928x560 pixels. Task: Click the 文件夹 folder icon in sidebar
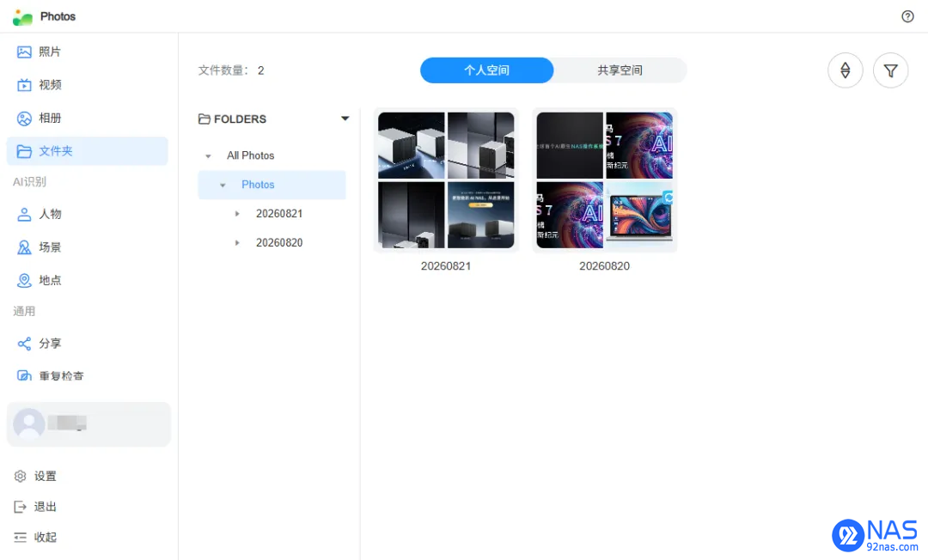pyautogui.click(x=24, y=151)
